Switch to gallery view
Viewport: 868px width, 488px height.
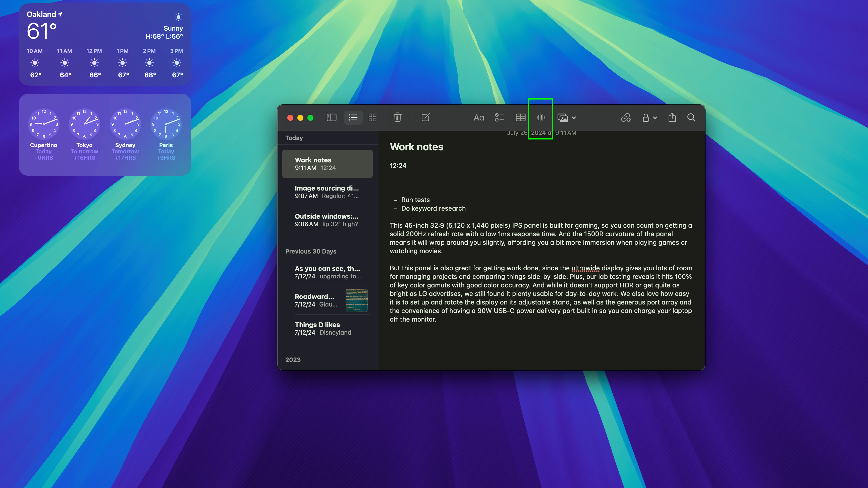tap(372, 117)
